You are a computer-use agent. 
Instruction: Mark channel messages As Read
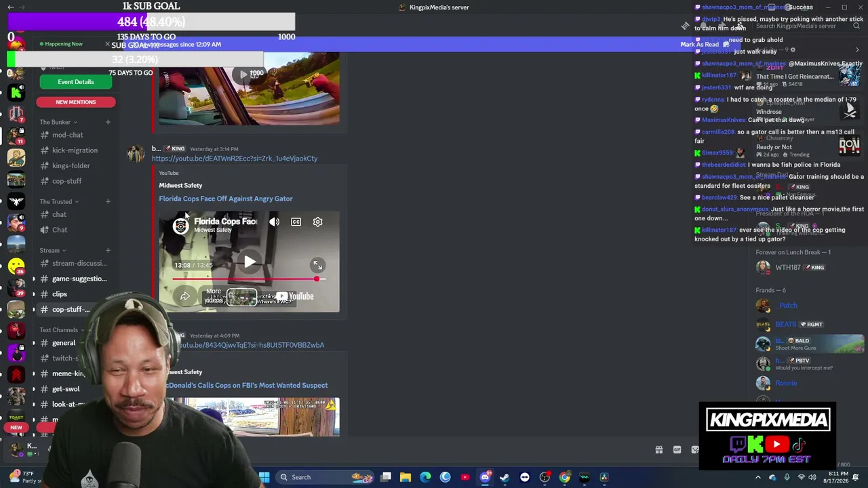click(704, 44)
